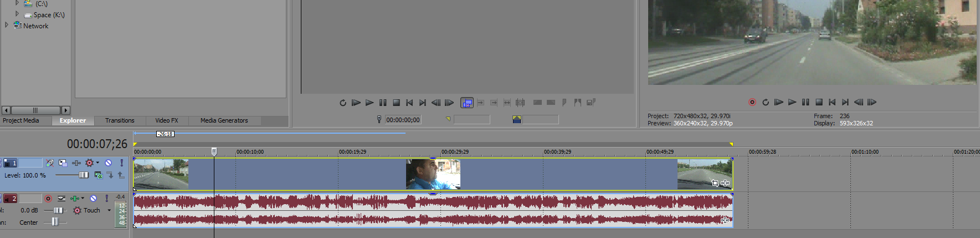The width and height of the screenshot is (980, 238).
Task: Open the Video FX tab
Action: [x=167, y=120]
